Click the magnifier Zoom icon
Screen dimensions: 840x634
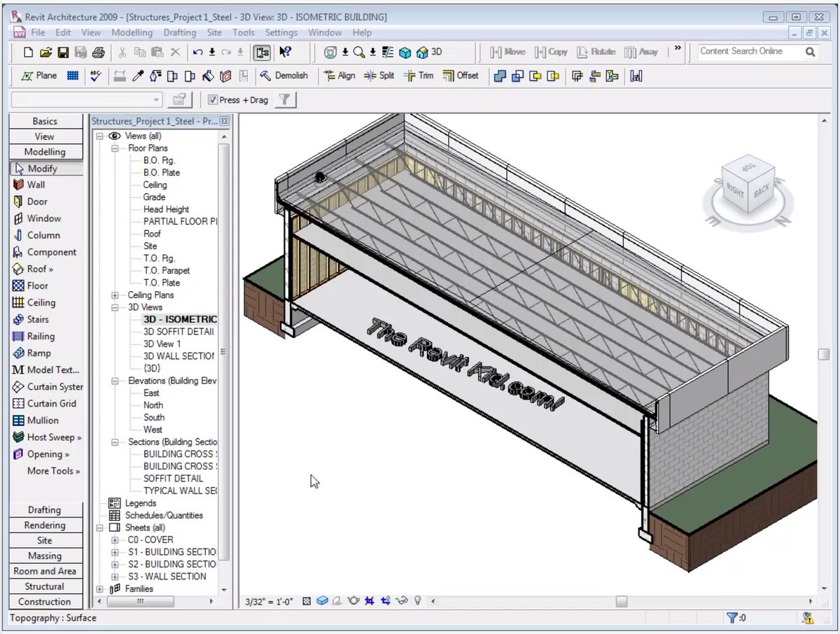(359, 52)
